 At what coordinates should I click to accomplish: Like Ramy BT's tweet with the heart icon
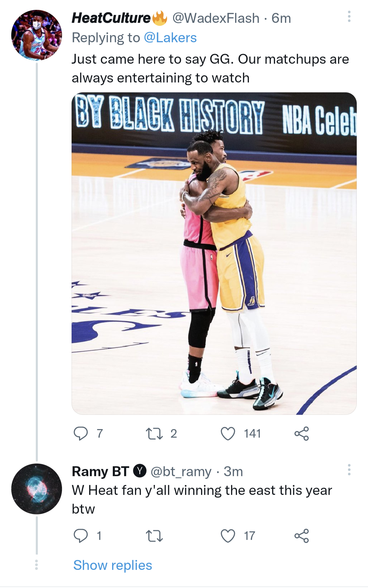[x=228, y=536]
